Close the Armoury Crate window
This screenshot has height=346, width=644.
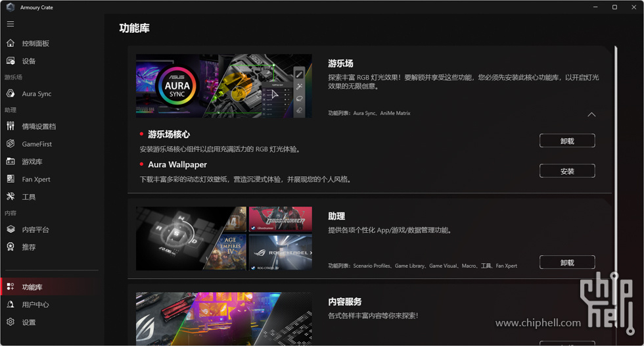click(633, 7)
